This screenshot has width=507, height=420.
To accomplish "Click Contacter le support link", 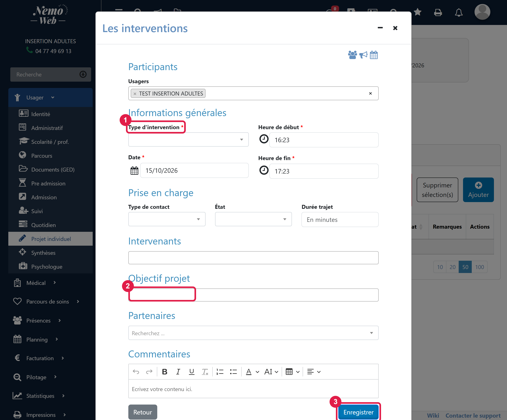I will click(473, 415).
